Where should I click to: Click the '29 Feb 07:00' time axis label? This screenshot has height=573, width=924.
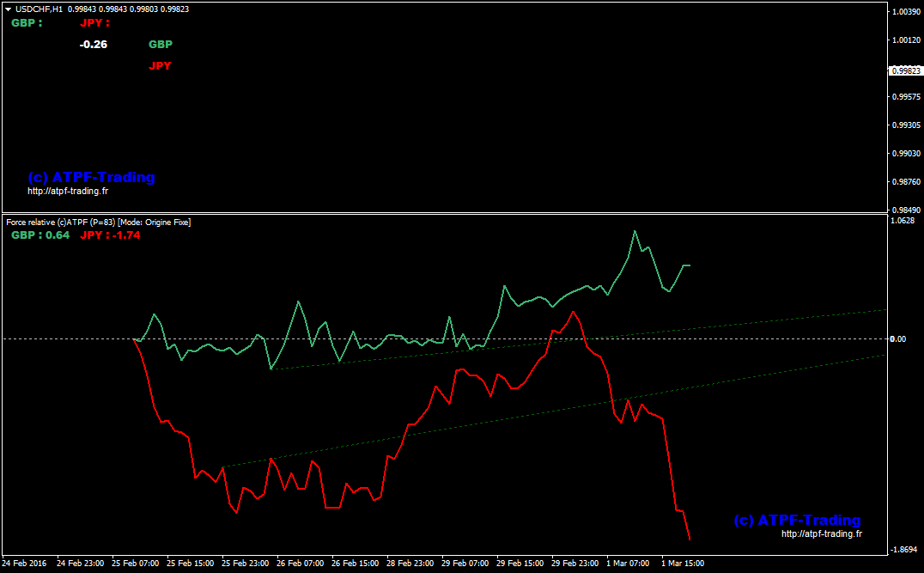pyautogui.click(x=465, y=563)
